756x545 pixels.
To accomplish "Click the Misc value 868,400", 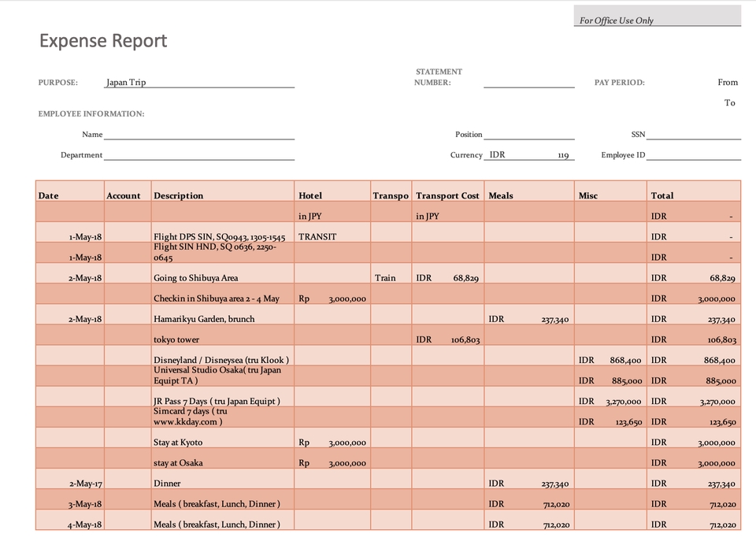I will [x=610, y=355].
